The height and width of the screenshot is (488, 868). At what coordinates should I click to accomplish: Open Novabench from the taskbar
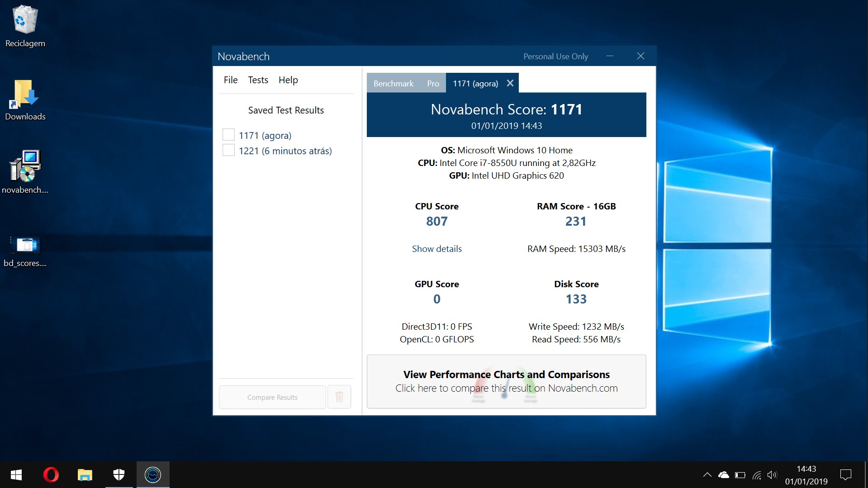153,474
